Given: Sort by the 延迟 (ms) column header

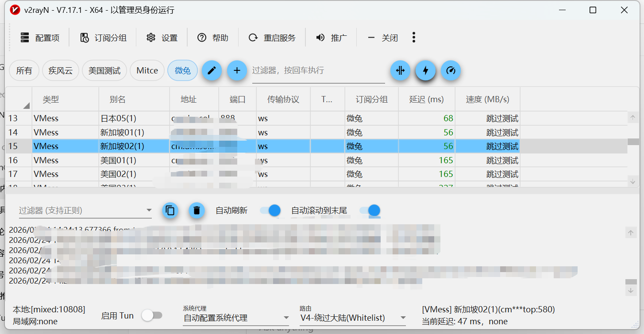Looking at the screenshot, I should click(x=427, y=100).
